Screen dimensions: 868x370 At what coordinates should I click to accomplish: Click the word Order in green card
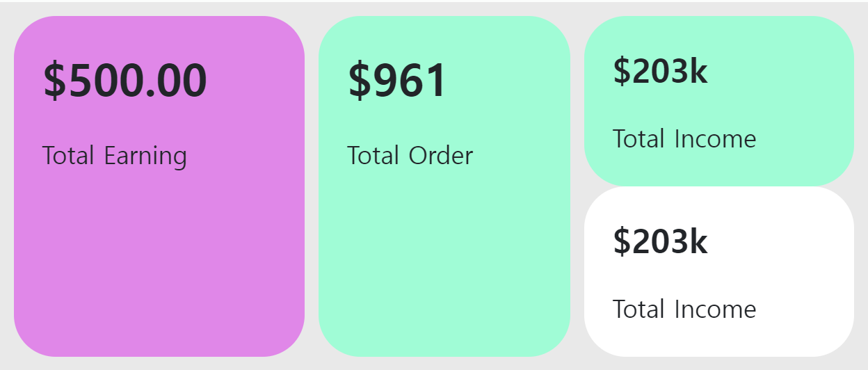click(441, 155)
